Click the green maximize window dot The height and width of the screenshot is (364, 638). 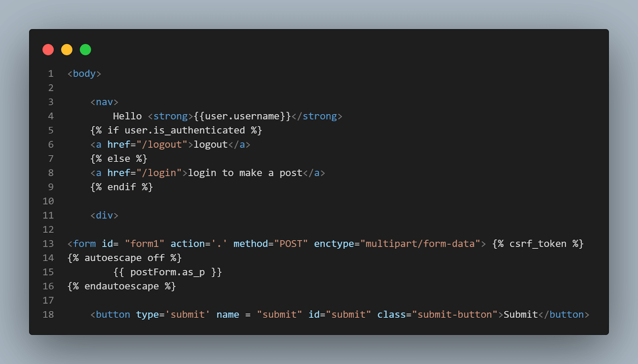(85, 50)
